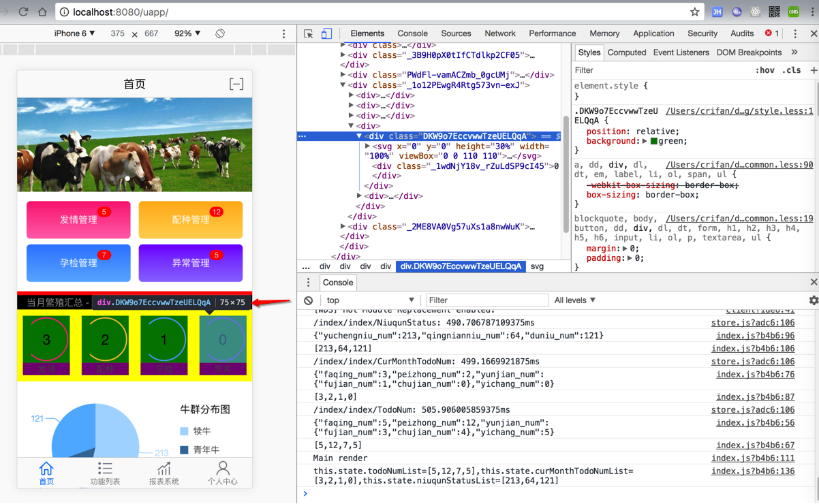Toggle the :hov element state
The width and height of the screenshot is (819, 504).
(764, 70)
